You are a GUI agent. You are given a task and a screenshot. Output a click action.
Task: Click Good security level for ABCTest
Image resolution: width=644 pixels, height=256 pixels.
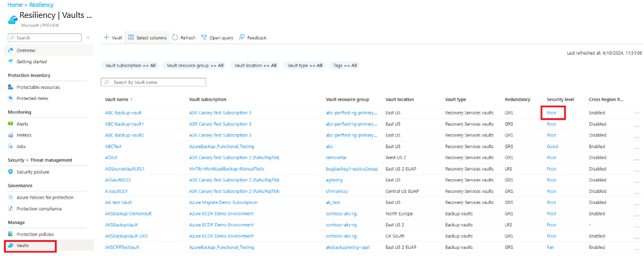click(552, 147)
